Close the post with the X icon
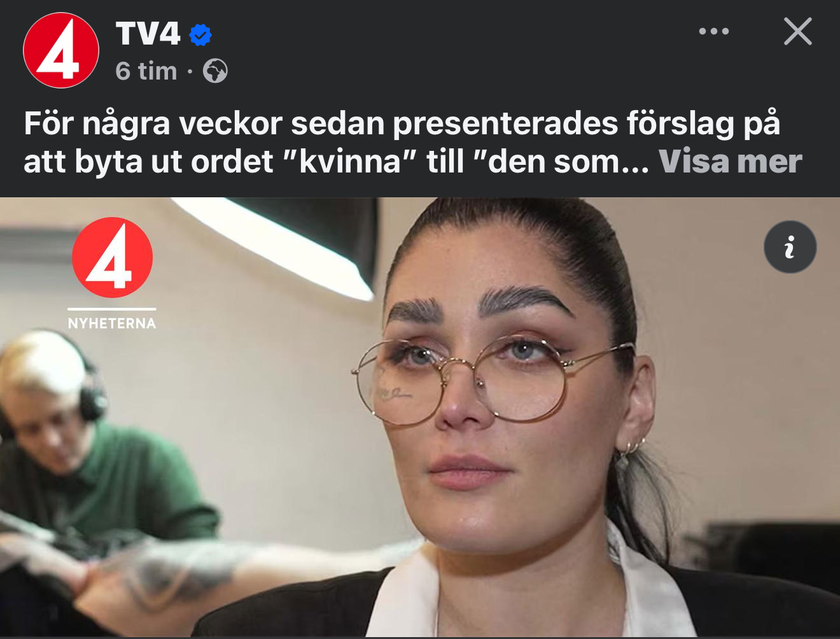The height and width of the screenshot is (639, 840). pyautogui.click(x=797, y=31)
